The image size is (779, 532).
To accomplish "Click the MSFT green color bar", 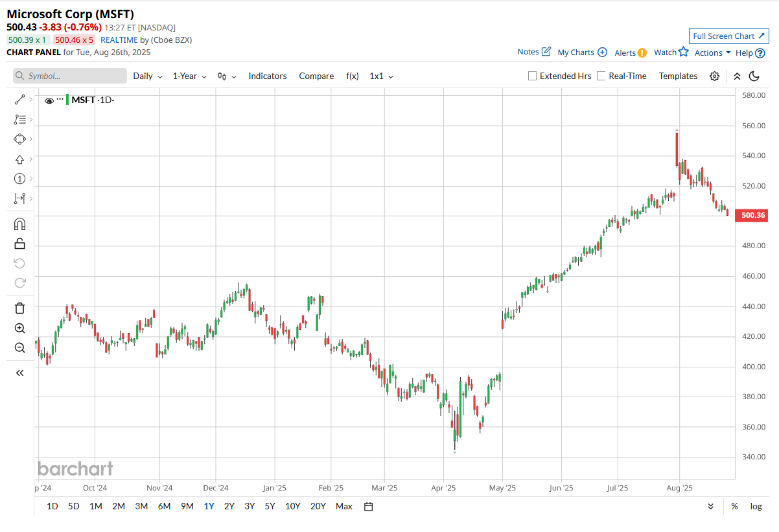I will point(67,100).
